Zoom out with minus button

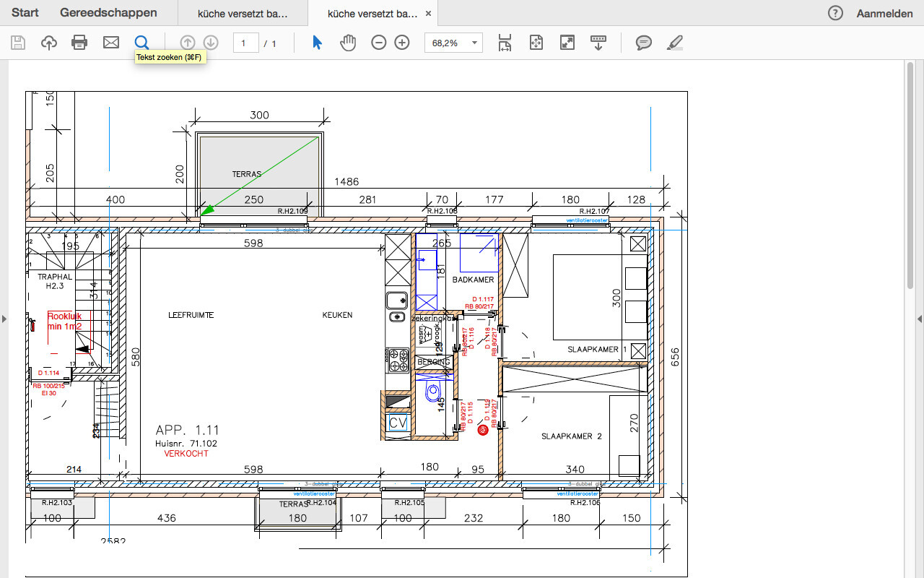click(x=379, y=43)
